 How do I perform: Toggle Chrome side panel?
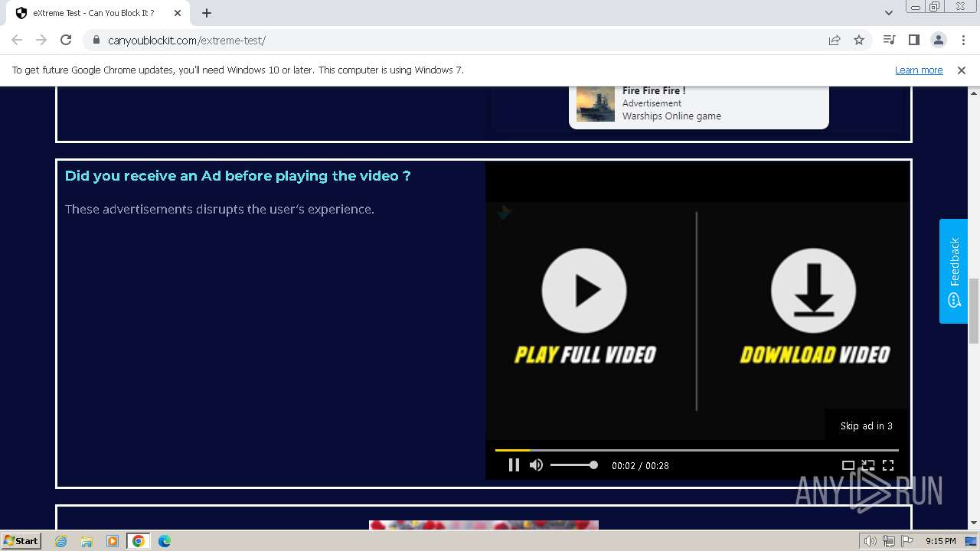tap(913, 40)
